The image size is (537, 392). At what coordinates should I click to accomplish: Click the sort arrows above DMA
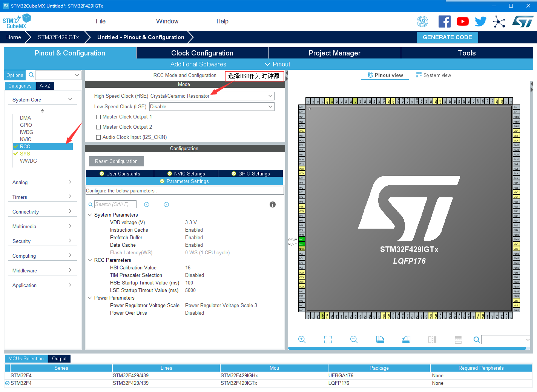click(42, 111)
